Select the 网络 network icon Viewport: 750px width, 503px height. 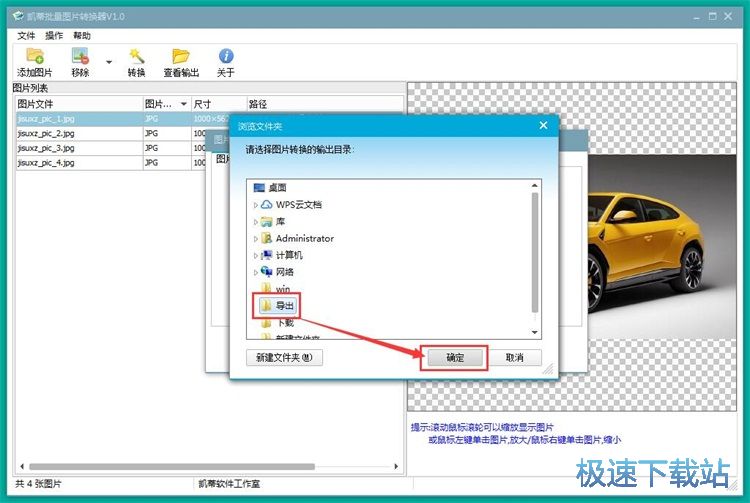pyautogui.click(x=266, y=272)
